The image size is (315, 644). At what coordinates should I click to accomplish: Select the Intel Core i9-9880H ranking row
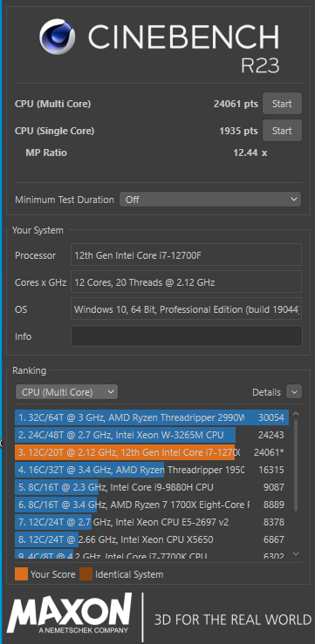(x=151, y=487)
